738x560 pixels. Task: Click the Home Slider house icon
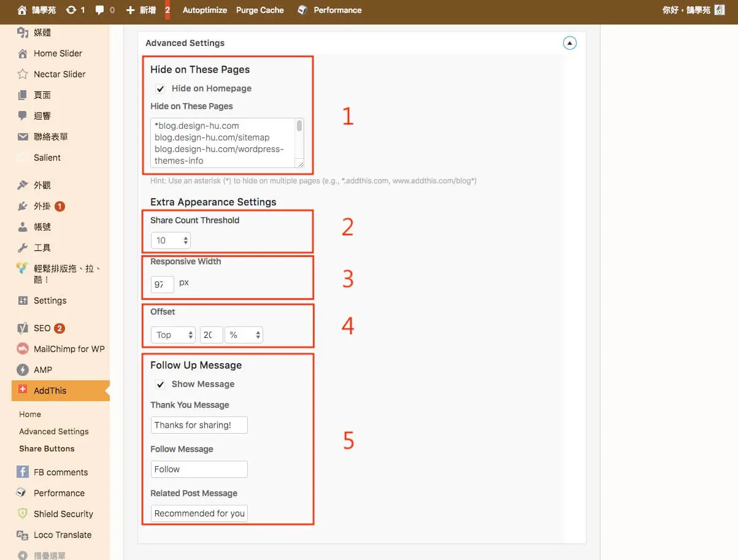coord(23,53)
